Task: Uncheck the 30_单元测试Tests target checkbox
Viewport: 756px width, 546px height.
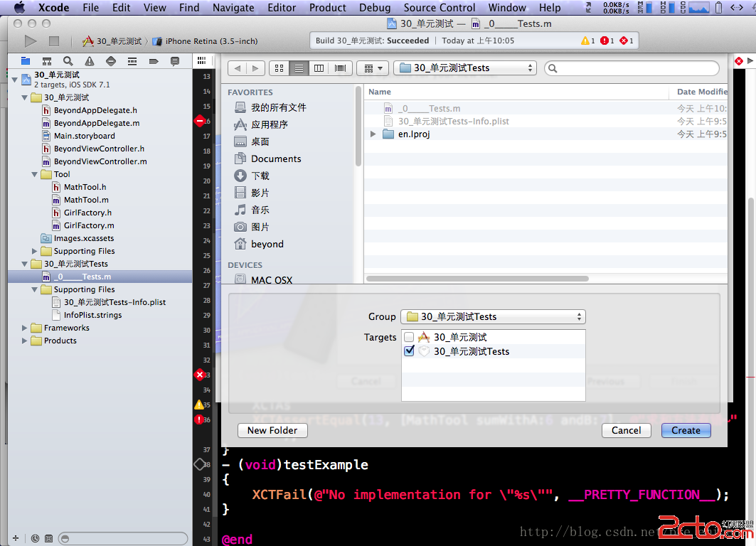Action: pos(408,351)
